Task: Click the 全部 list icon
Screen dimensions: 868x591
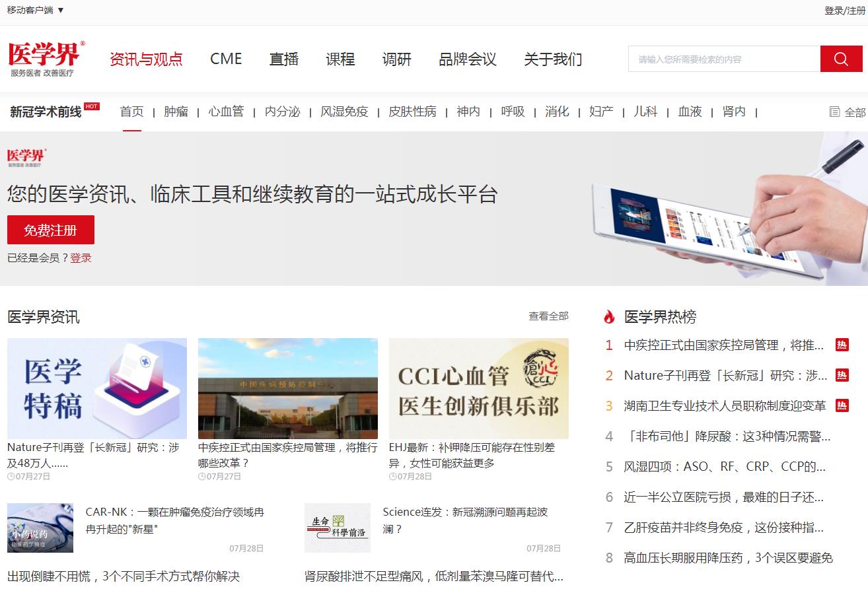Action: [834, 112]
